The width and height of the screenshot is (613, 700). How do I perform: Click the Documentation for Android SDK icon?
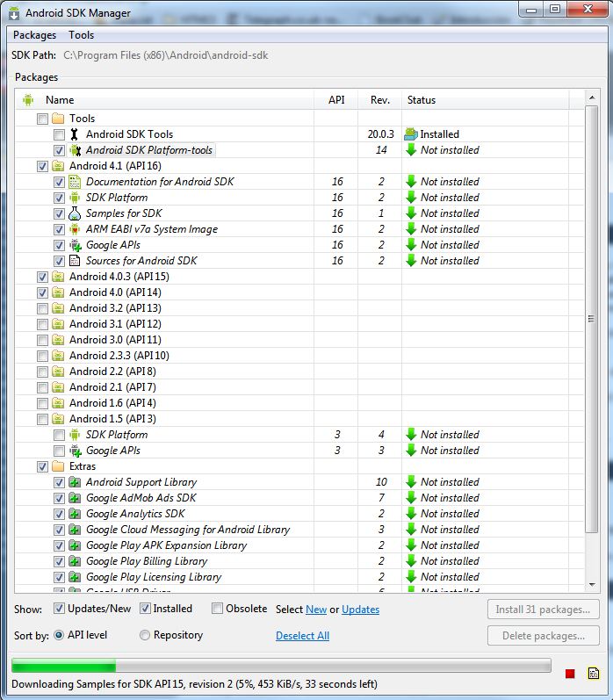(x=75, y=182)
